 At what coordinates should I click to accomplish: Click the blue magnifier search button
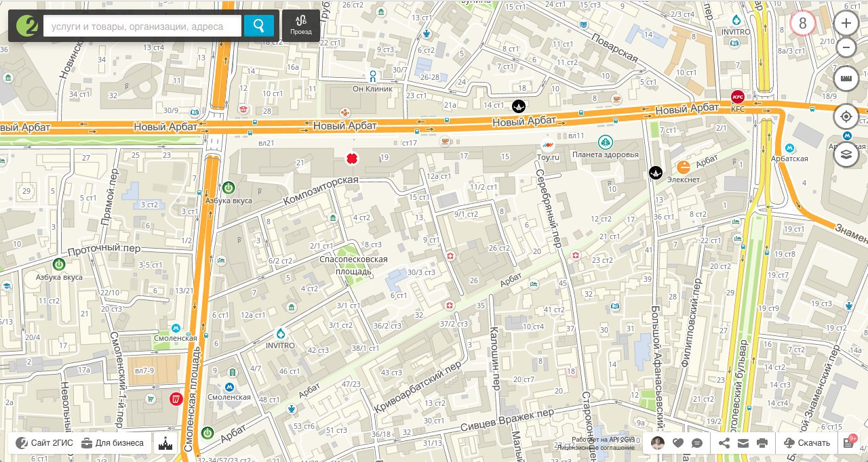click(x=259, y=26)
